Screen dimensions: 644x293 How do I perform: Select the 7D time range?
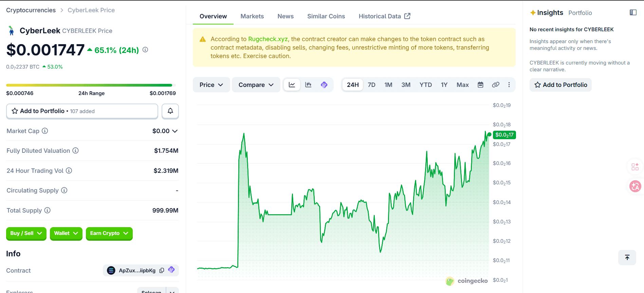tap(372, 85)
